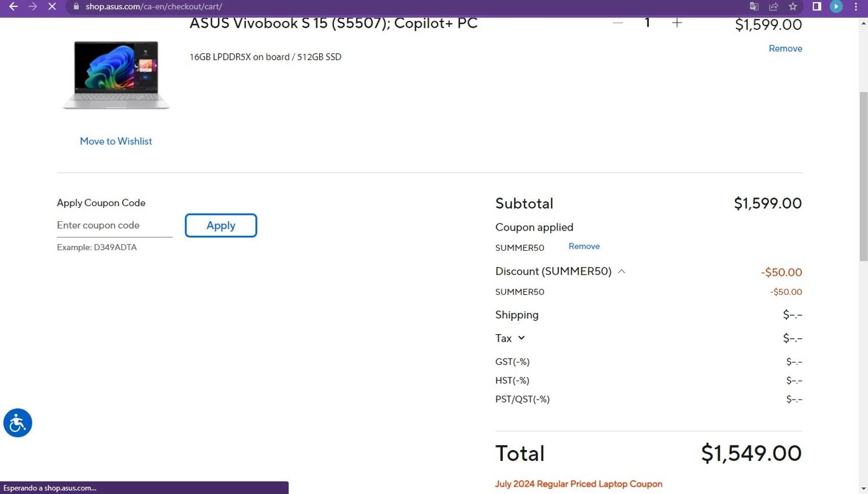The image size is (868, 494).
Task: Stop page loading with the X button
Action: click(52, 6)
